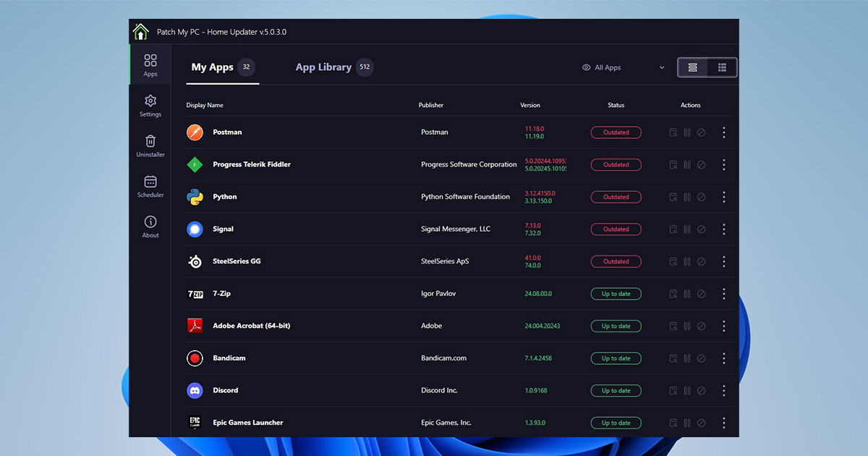Open more options menu for Epic Games Launcher
Image resolution: width=868 pixels, height=456 pixels.
click(724, 423)
